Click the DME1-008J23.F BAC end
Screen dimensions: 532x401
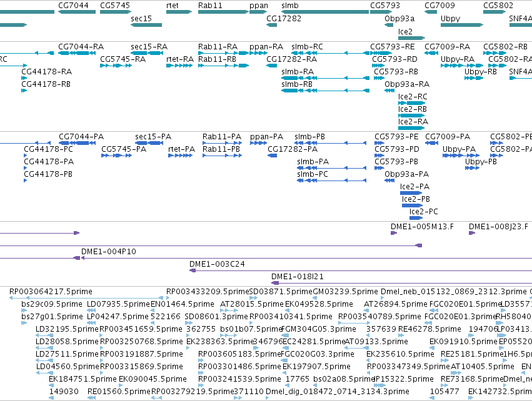tap(472, 233)
